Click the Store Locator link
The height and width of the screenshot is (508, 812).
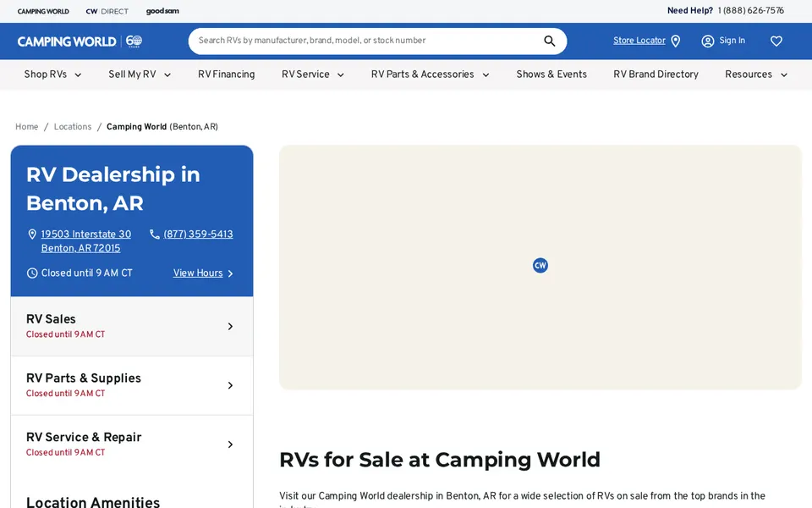tap(639, 41)
